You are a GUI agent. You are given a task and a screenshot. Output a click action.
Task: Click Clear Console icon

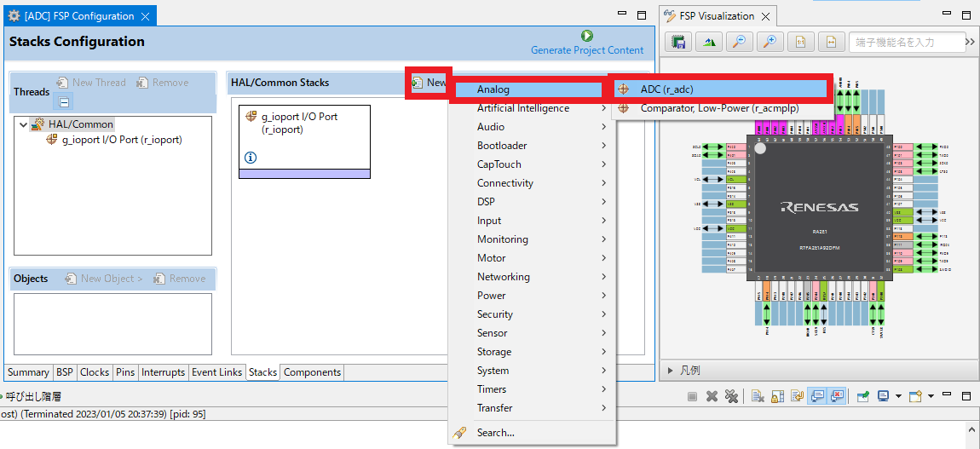pos(758,396)
